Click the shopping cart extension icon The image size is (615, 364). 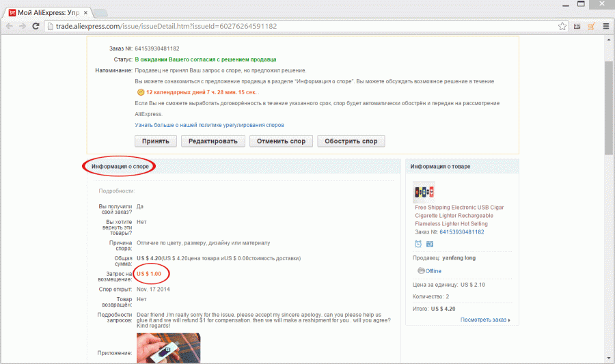pyautogui.click(x=591, y=26)
